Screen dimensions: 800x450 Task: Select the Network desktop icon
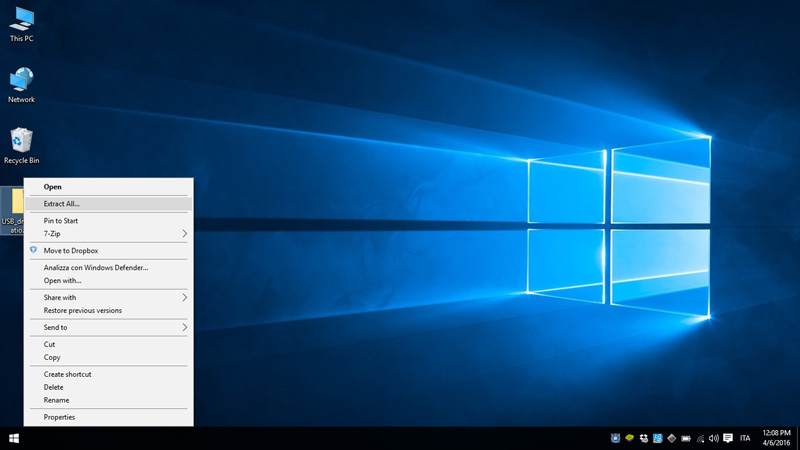21,85
